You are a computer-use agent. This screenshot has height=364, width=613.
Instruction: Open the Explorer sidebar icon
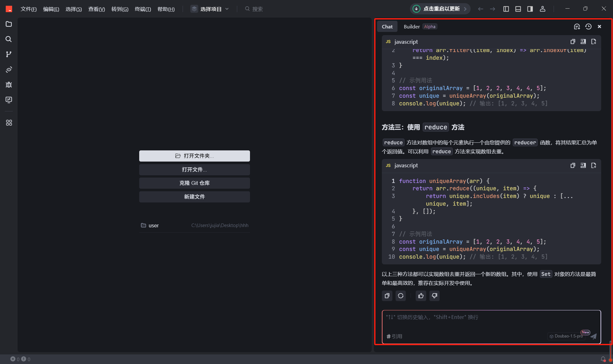tap(9, 24)
